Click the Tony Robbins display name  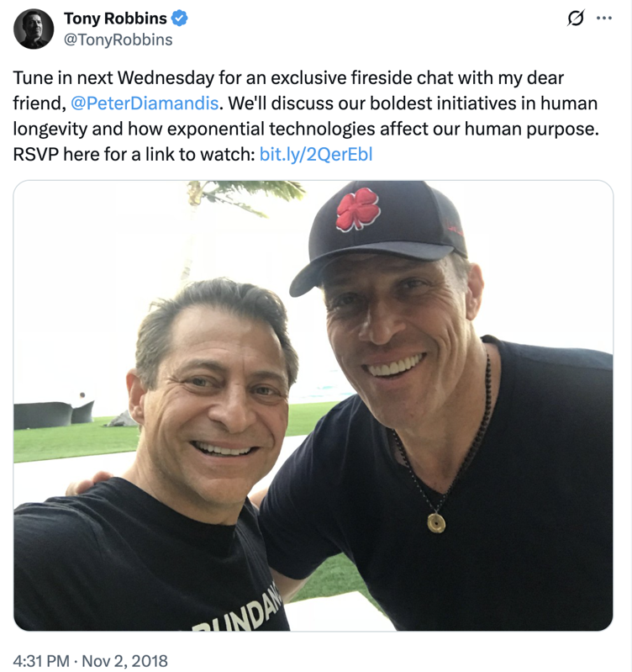[x=115, y=19]
